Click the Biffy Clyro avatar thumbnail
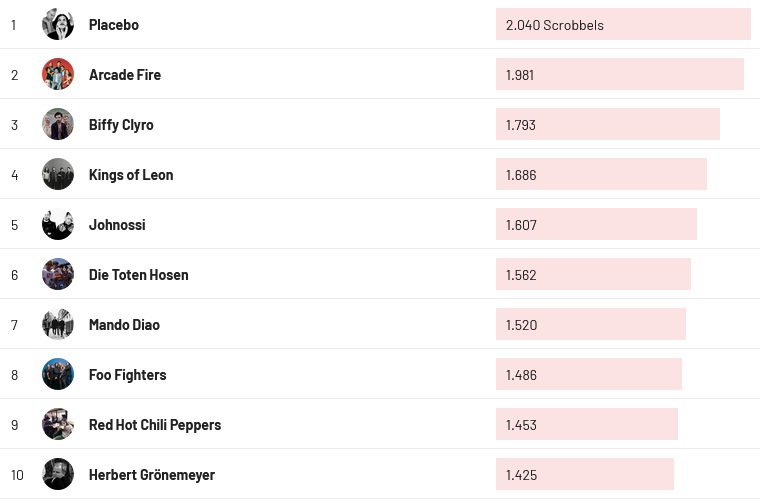Screen dimensions: 760x499 click(x=58, y=124)
